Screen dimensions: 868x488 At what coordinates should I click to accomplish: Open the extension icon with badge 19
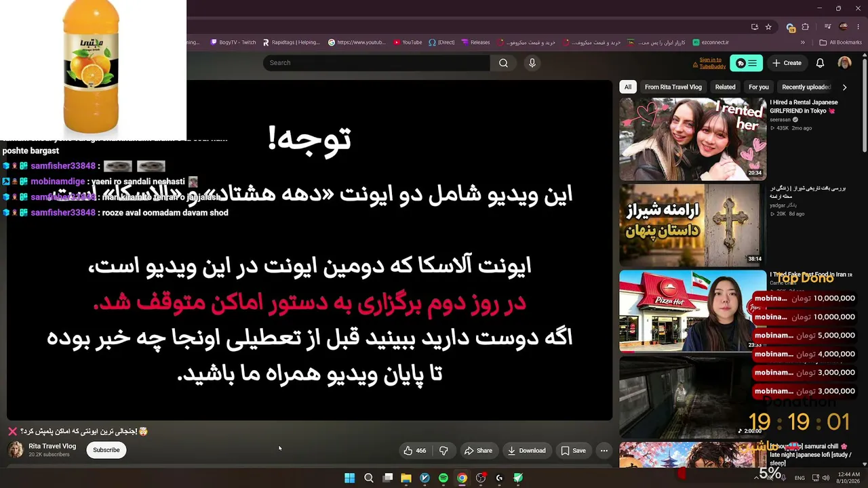tap(791, 27)
